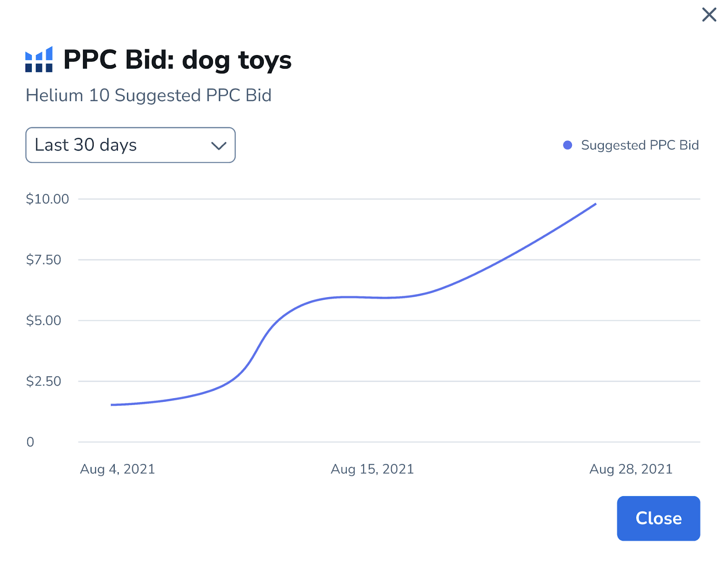728x572 pixels.
Task: Click the highest end of the bid line
Action: click(595, 204)
